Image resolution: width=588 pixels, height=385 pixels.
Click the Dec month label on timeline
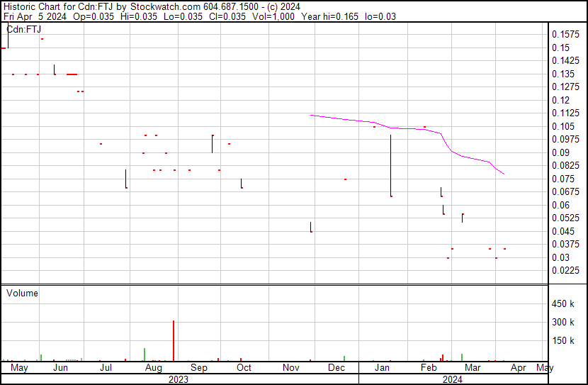click(x=337, y=368)
